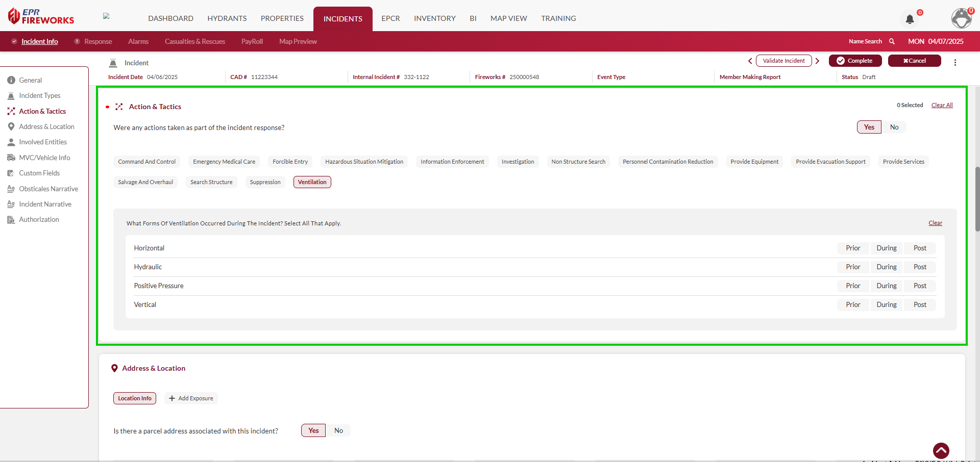Click the scroll-to-top arrow button
The image size is (980, 462).
(941, 450)
